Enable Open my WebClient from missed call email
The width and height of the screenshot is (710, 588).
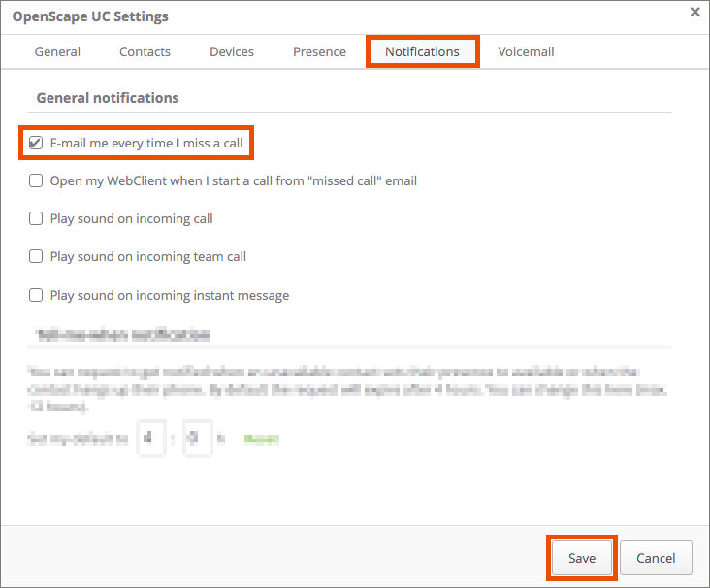coord(36,180)
